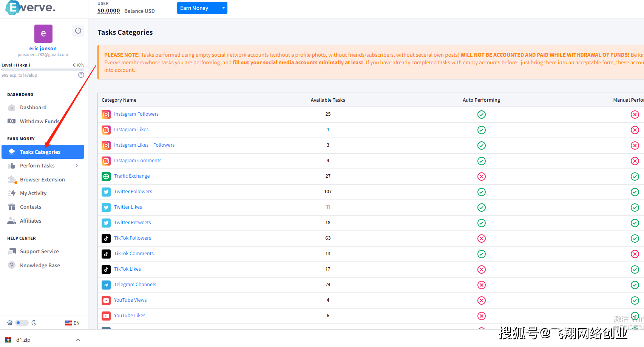Open the level-up help question mark
The width and height of the screenshot is (644, 347).
click(x=81, y=75)
